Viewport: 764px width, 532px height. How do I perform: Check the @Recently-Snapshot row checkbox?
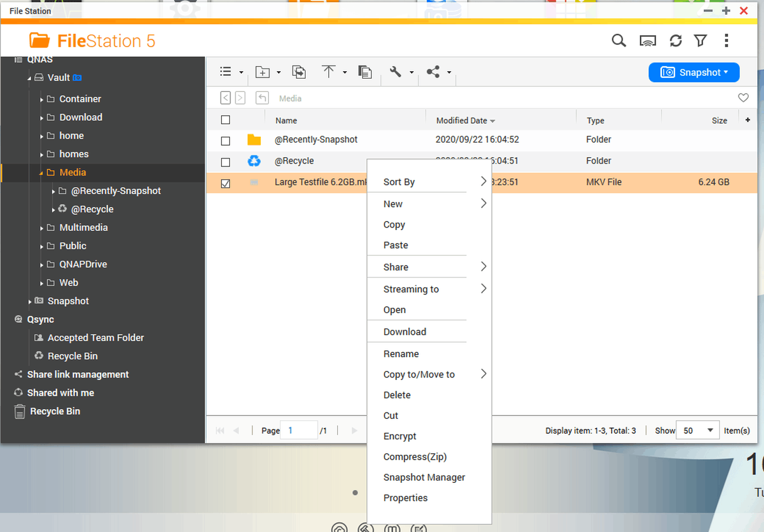coord(226,141)
